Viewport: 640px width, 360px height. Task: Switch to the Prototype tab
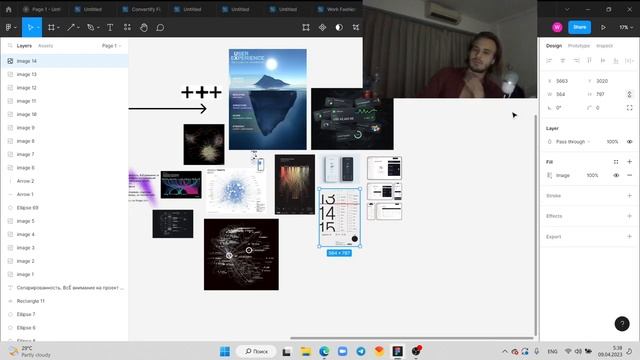[x=579, y=46]
